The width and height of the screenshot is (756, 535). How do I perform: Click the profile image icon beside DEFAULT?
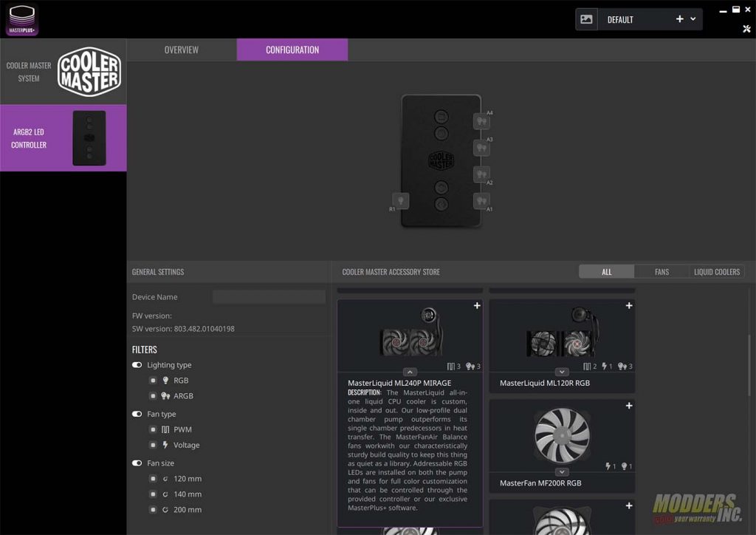(x=586, y=19)
